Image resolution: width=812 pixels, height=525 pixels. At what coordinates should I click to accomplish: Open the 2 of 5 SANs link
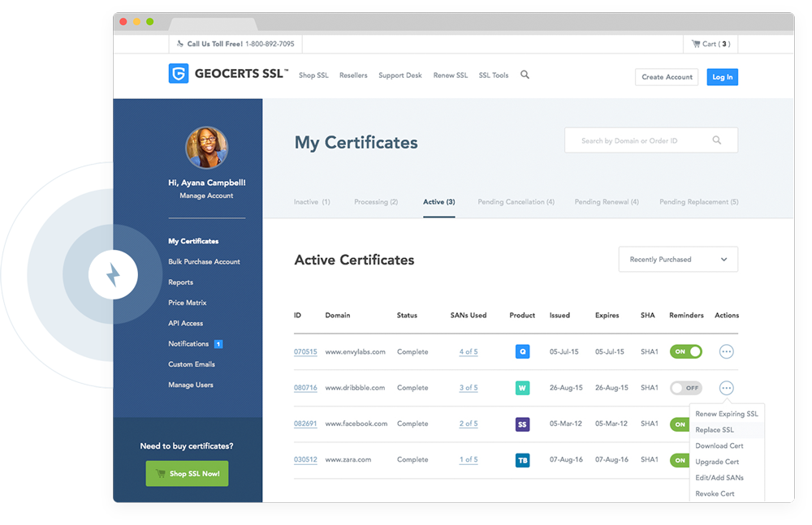pyautogui.click(x=469, y=424)
